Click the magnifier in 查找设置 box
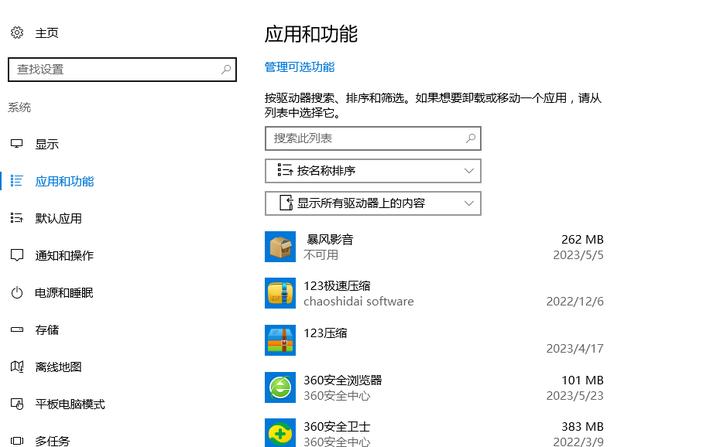Viewport: 720px width, 447px height. pos(226,69)
